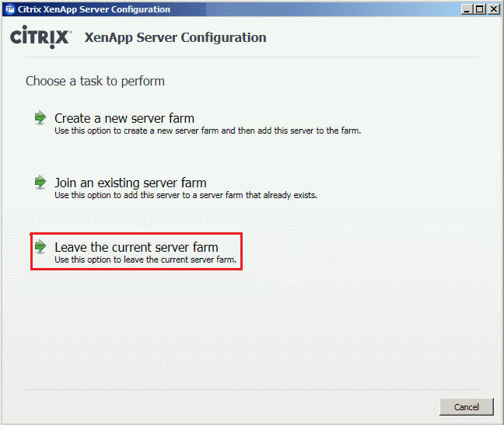504x425 pixels.
Task: Click the 'Use this option to leave' description
Action: point(145,260)
